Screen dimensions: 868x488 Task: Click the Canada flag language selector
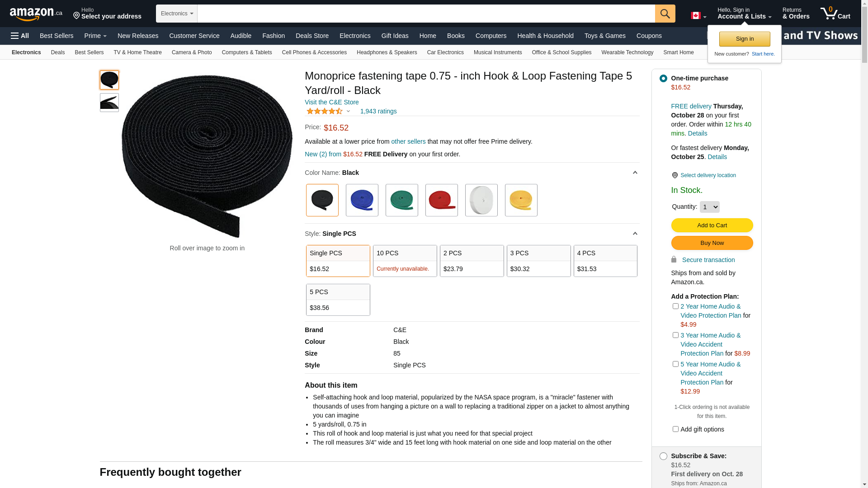pyautogui.click(x=698, y=16)
